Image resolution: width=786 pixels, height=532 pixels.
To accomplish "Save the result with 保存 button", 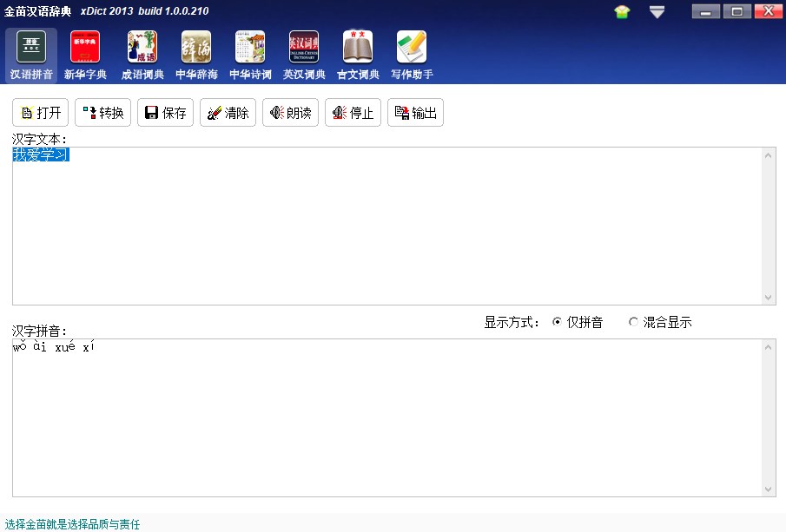I will coord(165,112).
